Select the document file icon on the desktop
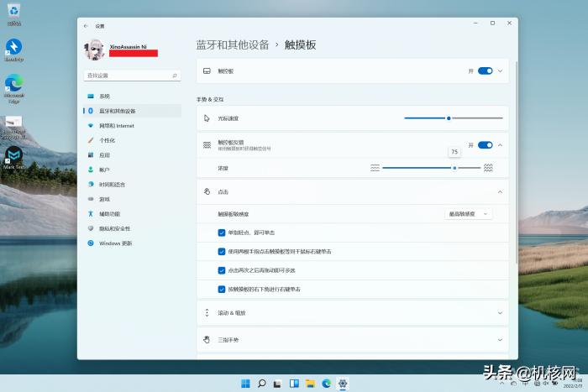Viewport: 588px width, 392px height. [14, 128]
